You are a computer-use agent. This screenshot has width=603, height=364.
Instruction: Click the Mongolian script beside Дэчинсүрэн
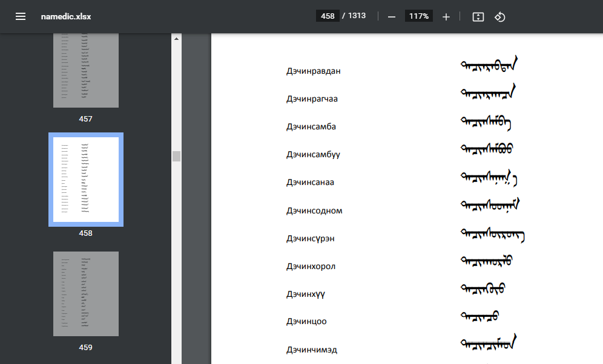[492, 235]
